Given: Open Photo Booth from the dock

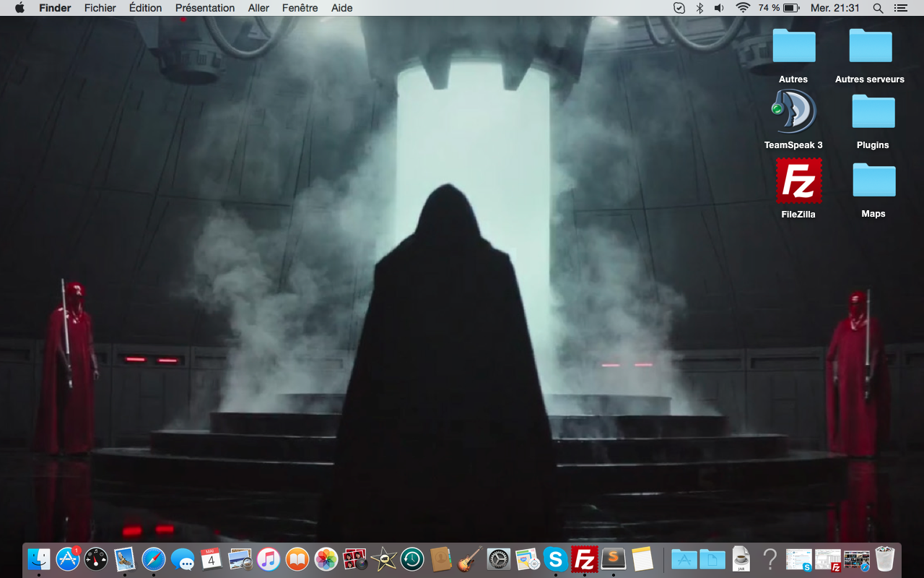Looking at the screenshot, I should [354, 558].
